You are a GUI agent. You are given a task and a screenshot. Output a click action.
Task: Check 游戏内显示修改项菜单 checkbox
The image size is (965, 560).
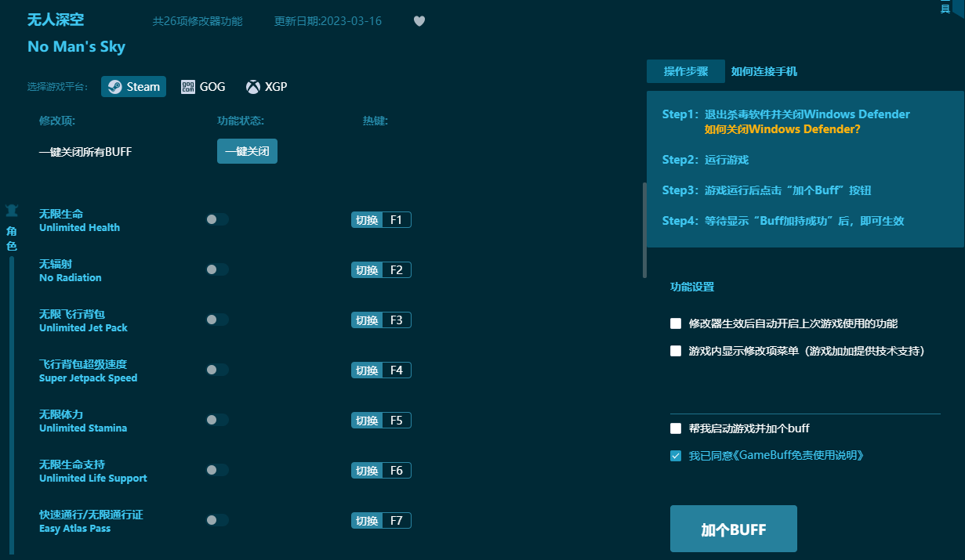tap(676, 351)
